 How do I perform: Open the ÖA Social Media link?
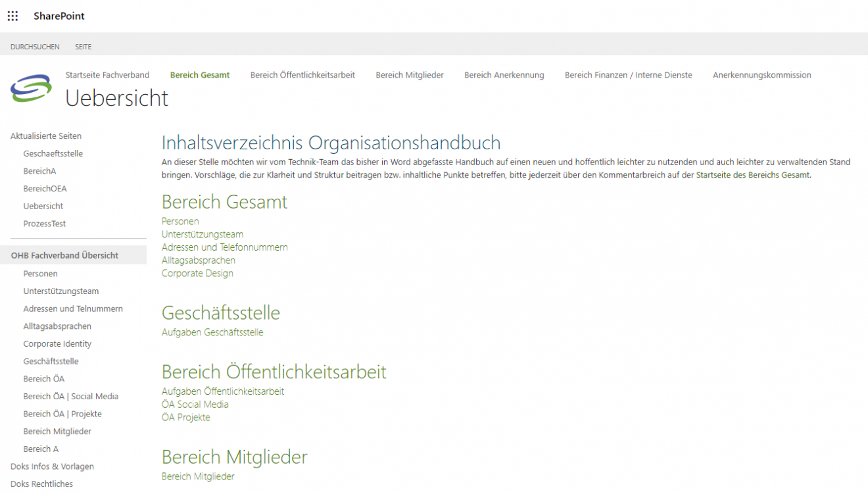click(195, 404)
